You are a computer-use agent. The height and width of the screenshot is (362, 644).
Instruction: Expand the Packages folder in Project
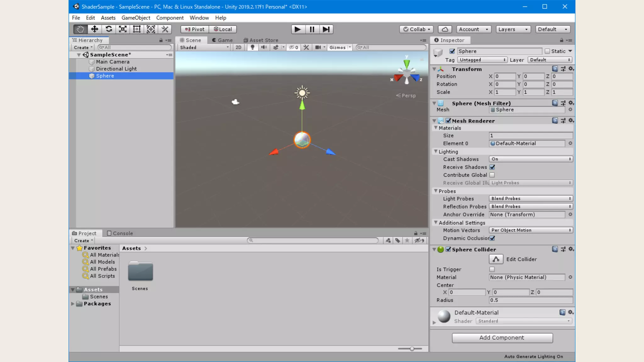(x=73, y=304)
